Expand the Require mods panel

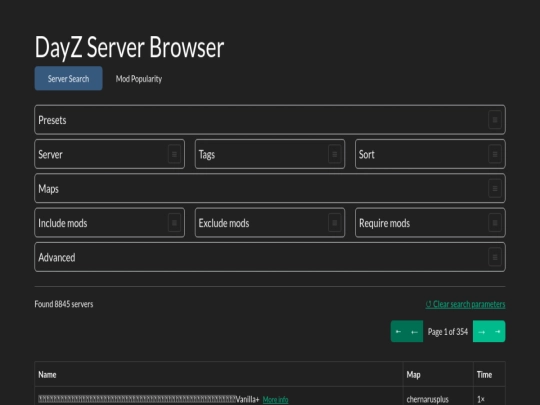click(x=430, y=223)
